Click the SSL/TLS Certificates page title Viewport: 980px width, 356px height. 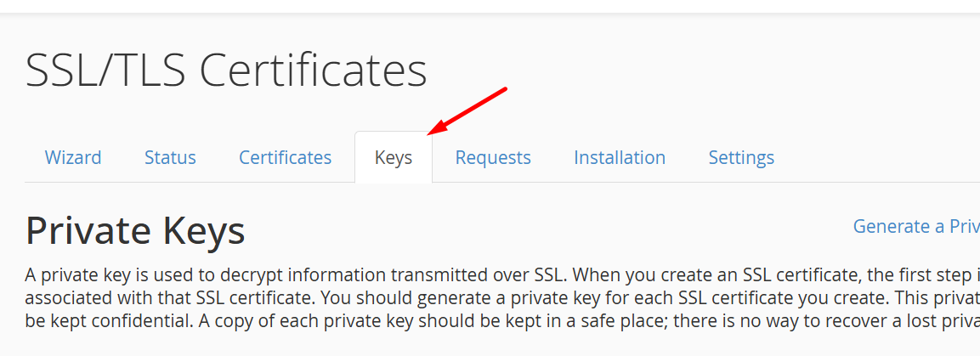pyautogui.click(x=226, y=71)
